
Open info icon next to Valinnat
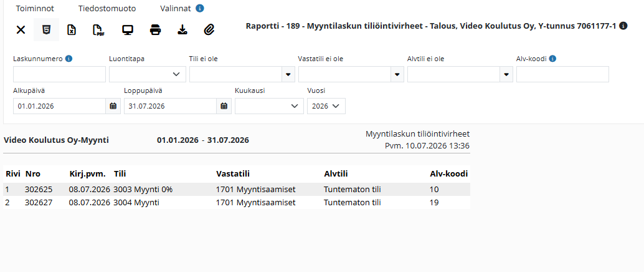pos(200,8)
